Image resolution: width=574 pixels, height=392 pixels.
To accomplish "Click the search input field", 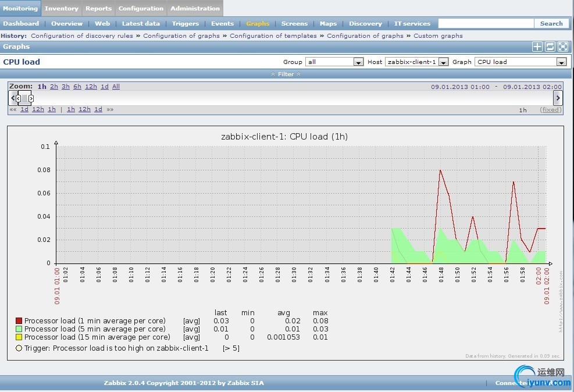I will tap(486, 24).
